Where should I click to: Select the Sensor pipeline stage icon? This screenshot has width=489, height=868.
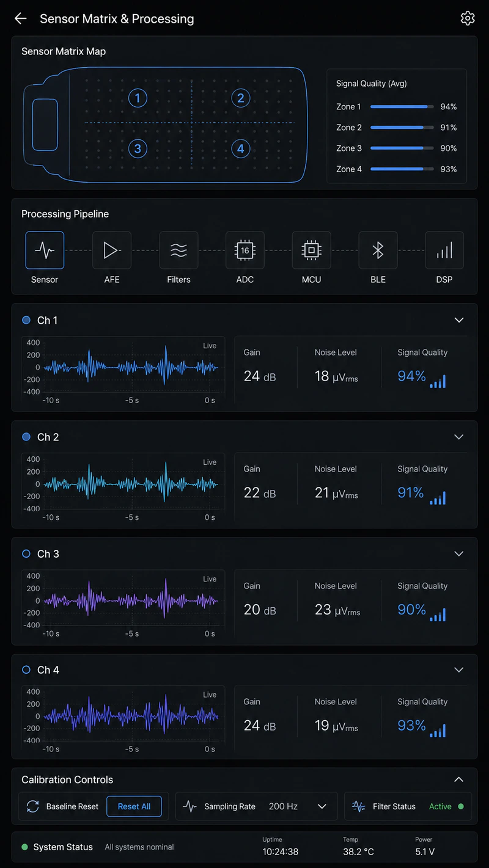(45, 250)
